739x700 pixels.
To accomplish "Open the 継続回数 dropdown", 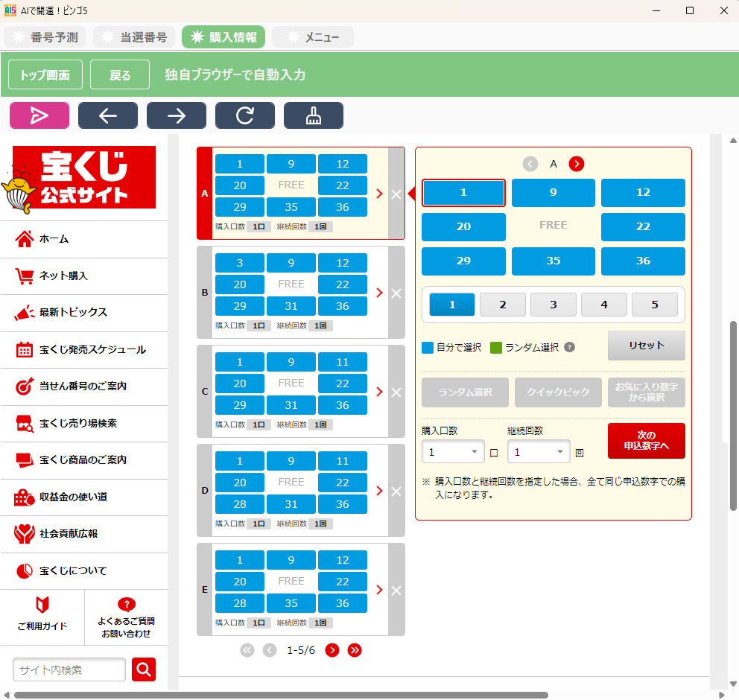I will (539, 452).
